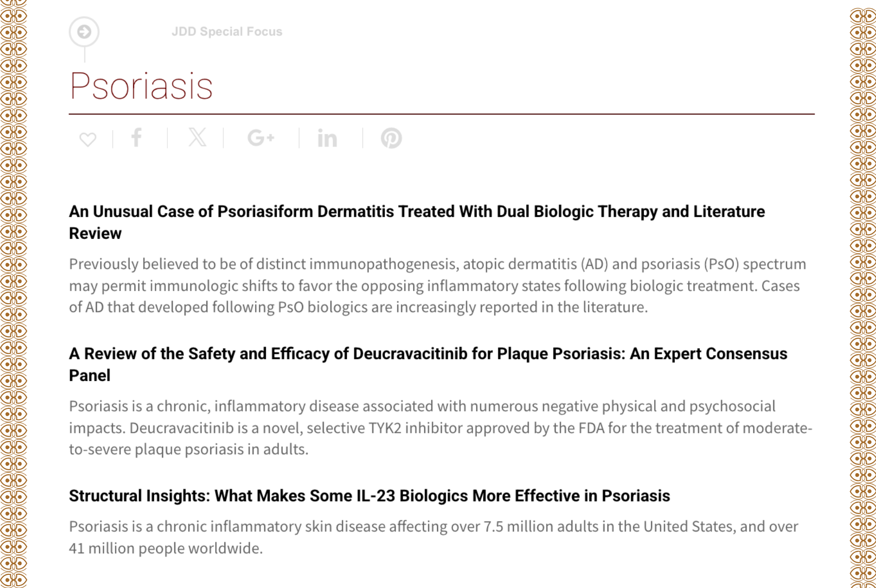876x588 pixels.
Task: Share on Facebook
Action: click(x=137, y=138)
